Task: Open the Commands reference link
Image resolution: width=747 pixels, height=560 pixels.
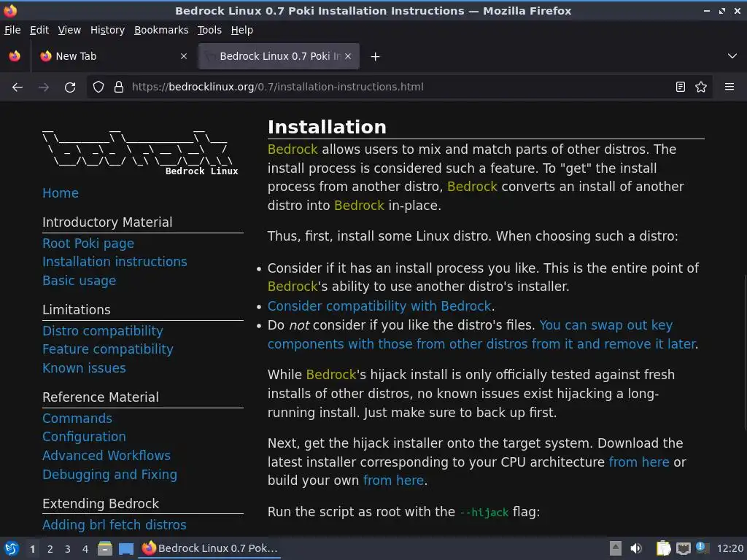Action: pos(77,419)
